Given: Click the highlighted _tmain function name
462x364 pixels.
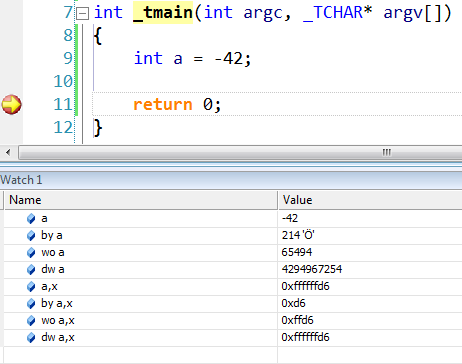Looking at the screenshot, I should coord(163,13).
